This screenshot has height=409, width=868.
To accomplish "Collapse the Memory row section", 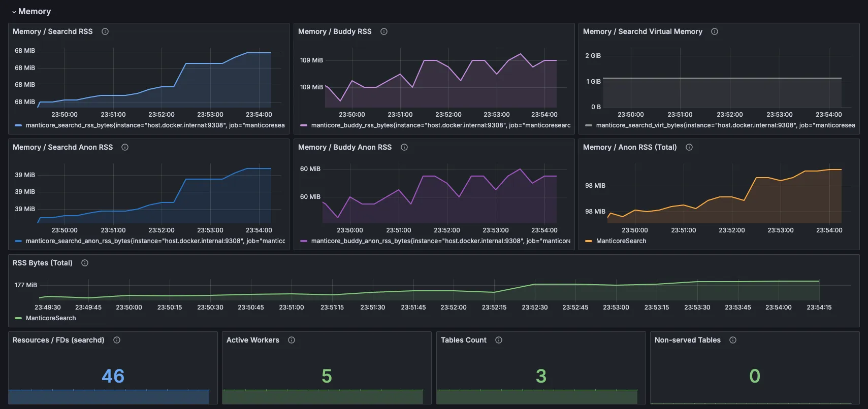I will [x=14, y=12].
